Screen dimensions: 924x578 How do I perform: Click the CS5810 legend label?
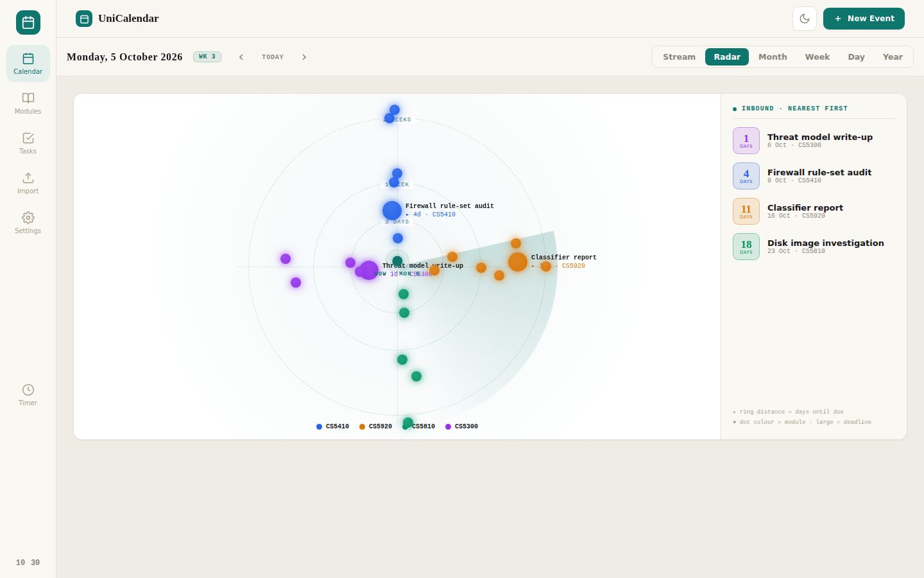pyautogui.click(x=424, y=426)
